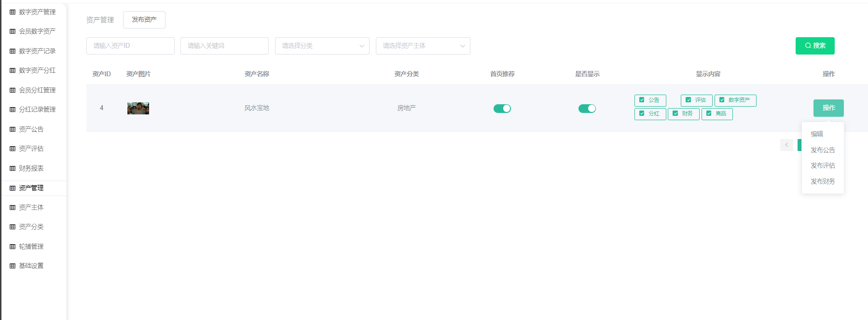This screenshot has width=868, height=320.
Task: Click the green 操作 dropdown button
Action: tap(828, 108)
